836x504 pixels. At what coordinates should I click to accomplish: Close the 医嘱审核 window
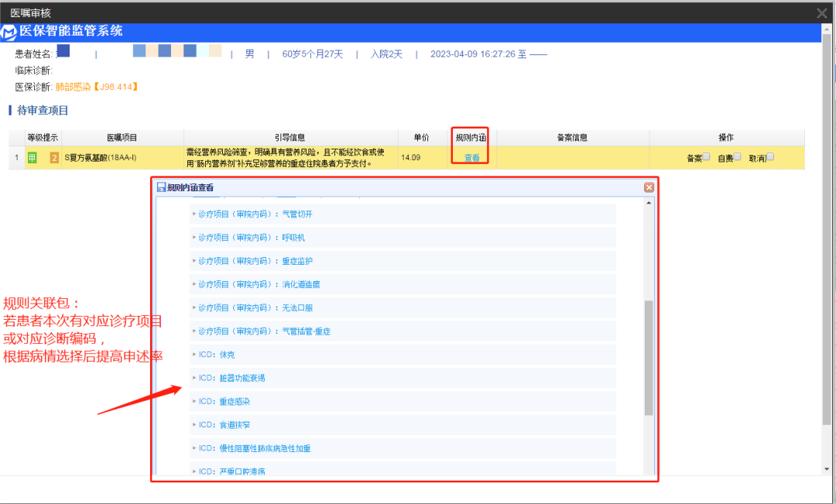click(821, 13)
